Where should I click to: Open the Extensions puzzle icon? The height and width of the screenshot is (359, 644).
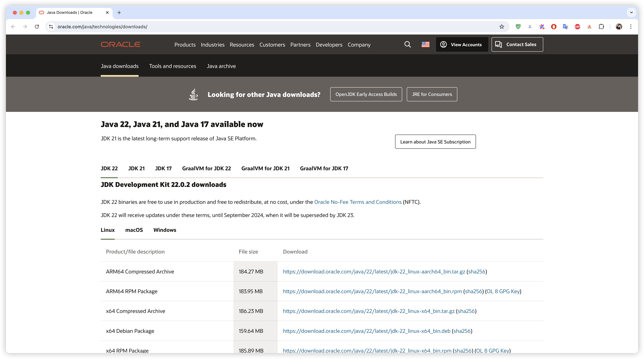point(601,27)
